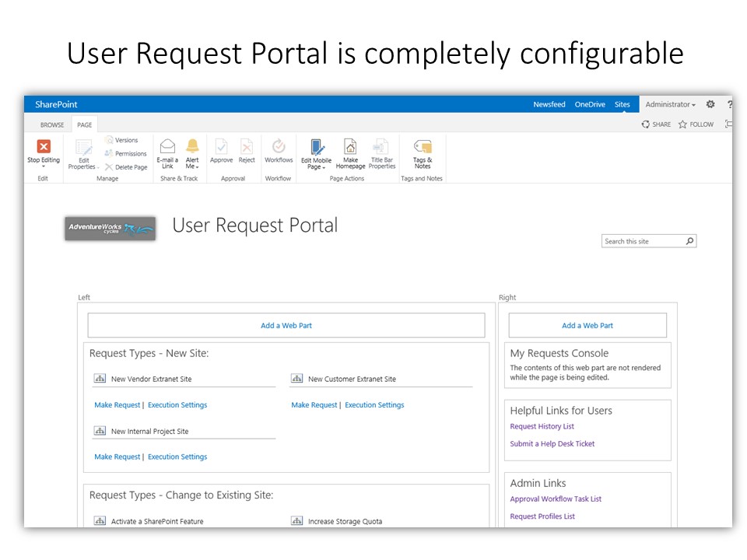Expand the Stop Editing dropdown arrow
Image resolution: width=747 pixels, height=560 pixels.
pyautogui.click(x=44, y=166)
